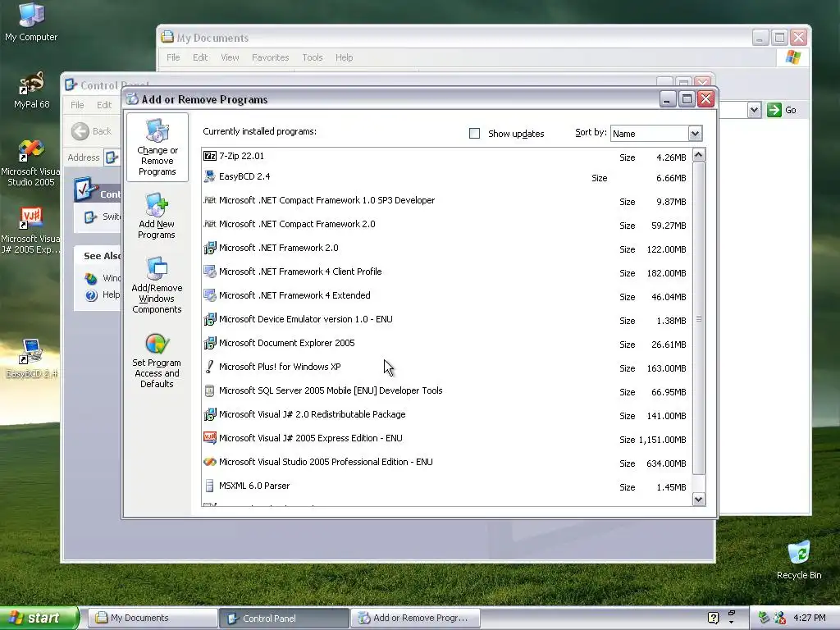Switch to My Documents taskbar button
The height and width of the screenshot is (630, 840).
tap(152, 619)
